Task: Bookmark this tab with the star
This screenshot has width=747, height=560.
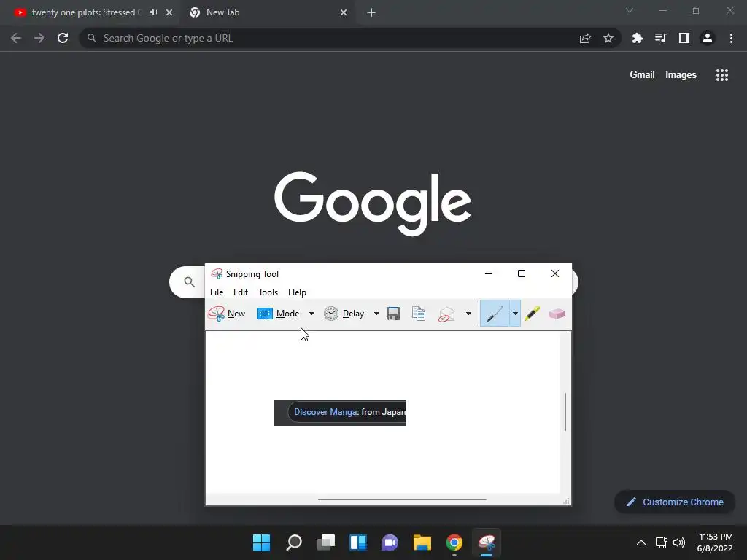Action: pos(608,38)
